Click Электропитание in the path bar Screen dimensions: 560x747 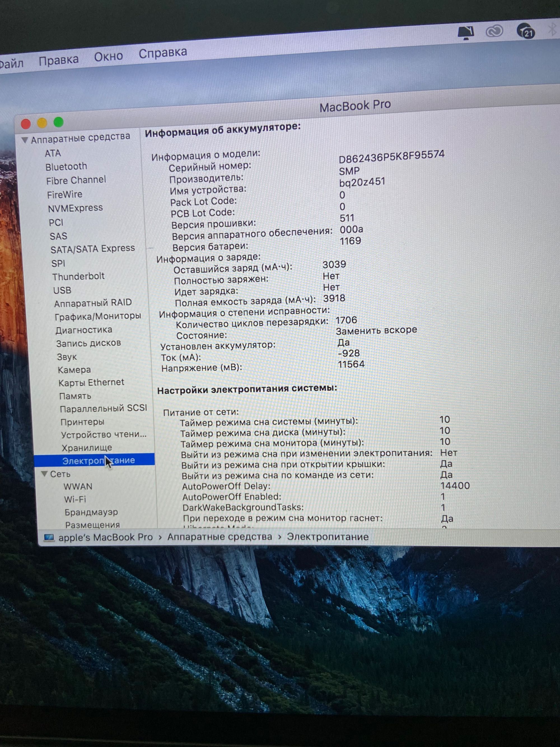pyautogui.click(x=328, y=537)
